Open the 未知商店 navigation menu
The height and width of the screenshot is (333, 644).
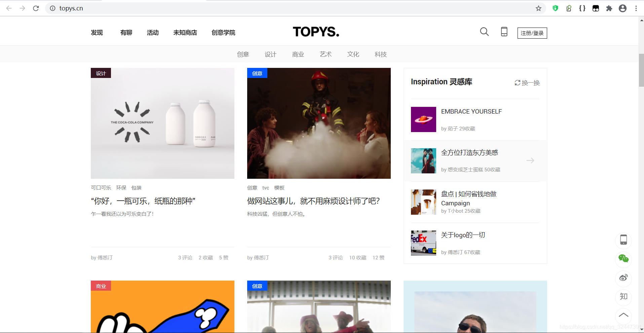185,33
